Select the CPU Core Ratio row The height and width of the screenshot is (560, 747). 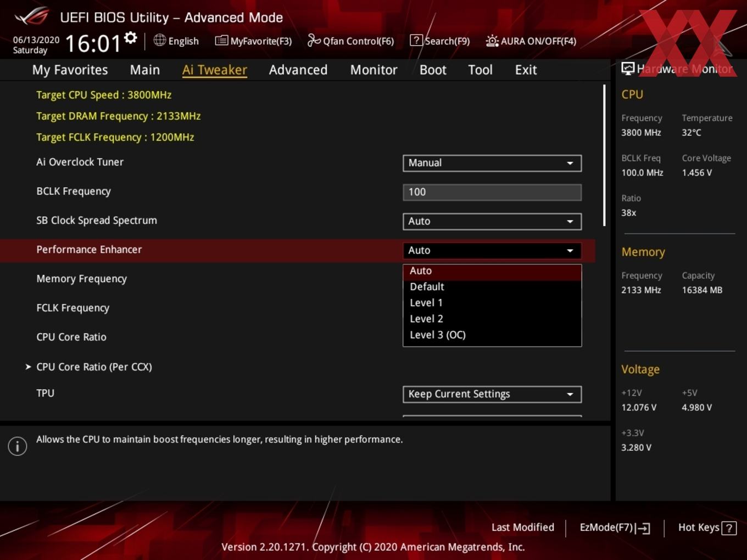coord(71,337)
